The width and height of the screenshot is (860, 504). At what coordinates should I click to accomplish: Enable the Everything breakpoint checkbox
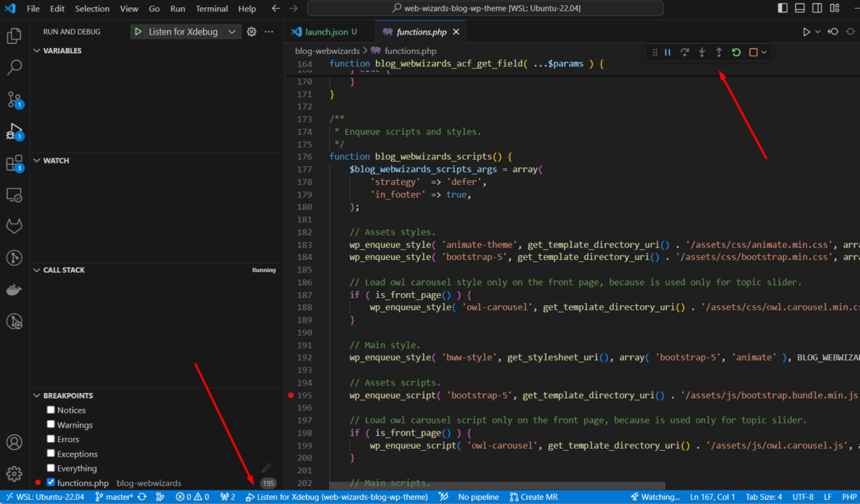point(51,468)
